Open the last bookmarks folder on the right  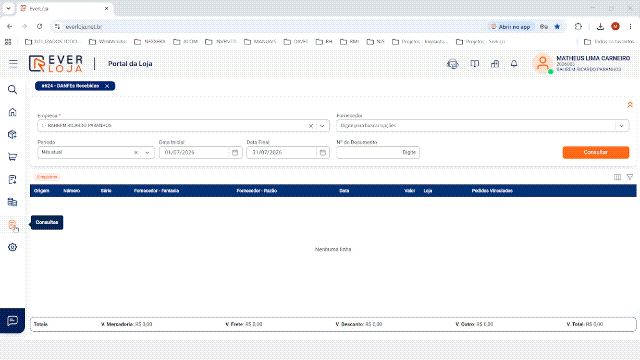click(609, 42)
